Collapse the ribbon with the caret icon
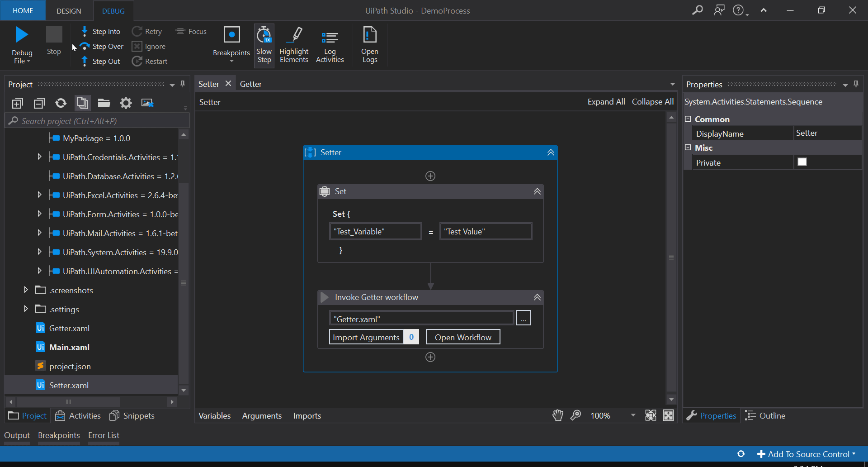The width and height of the screenshot is (868, 467). pyautogui.click(x=764, y=10)
